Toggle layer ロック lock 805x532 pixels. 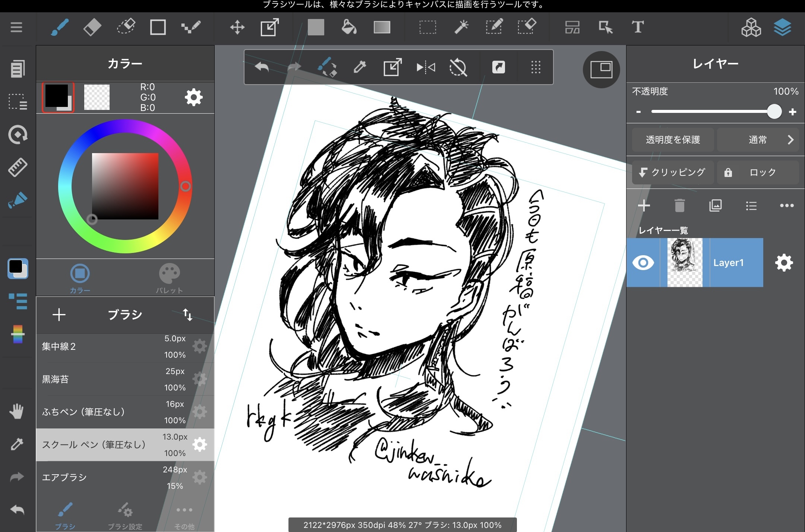[758, 172]
